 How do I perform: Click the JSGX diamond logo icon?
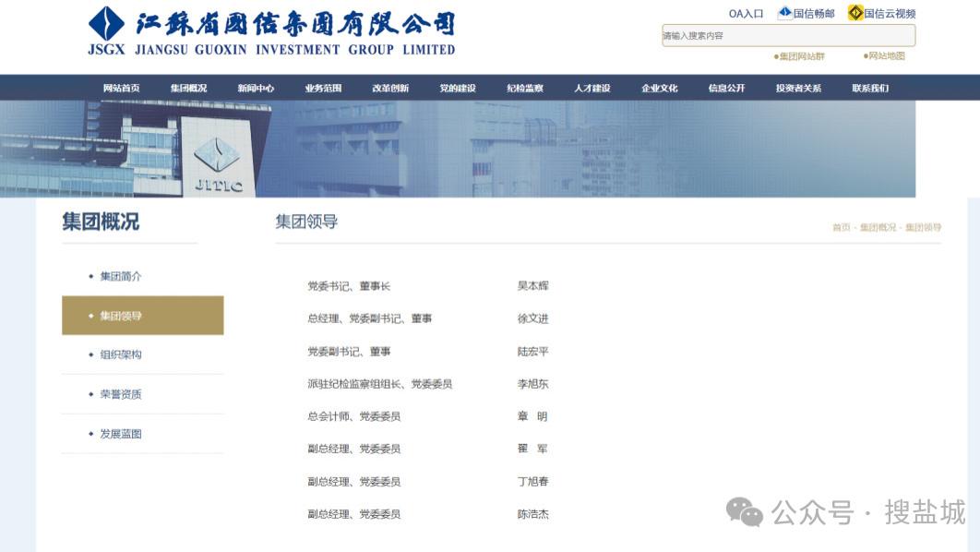point(106,23)
